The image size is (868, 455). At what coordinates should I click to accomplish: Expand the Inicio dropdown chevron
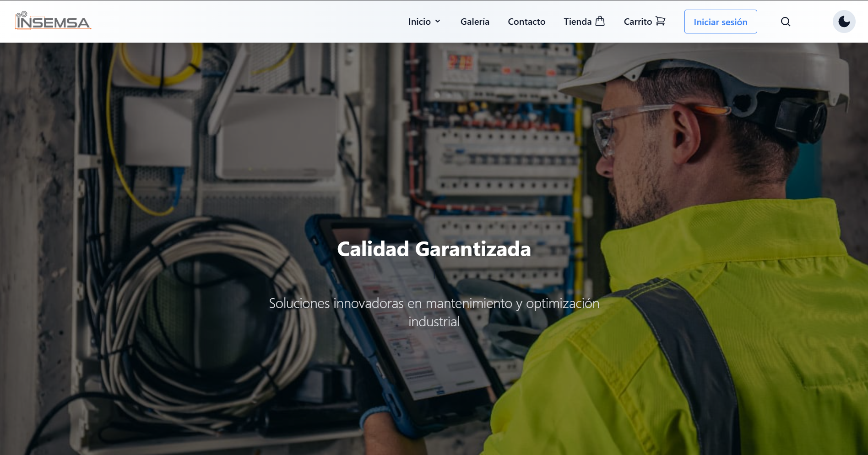(x=438, y=22)
